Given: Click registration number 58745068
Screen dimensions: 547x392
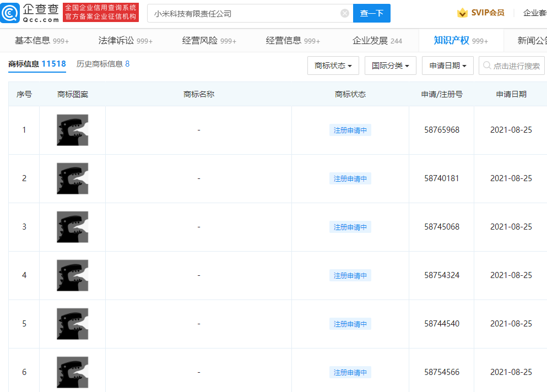Looking at the screenshot, I should tap(442, 227).
